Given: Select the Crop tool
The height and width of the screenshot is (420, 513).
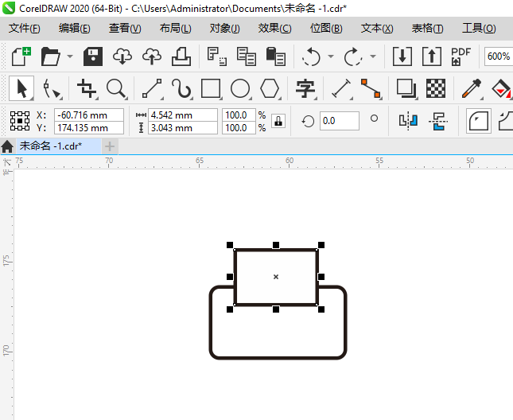Looking at the screenshot, I should click(x=87, y=88).
